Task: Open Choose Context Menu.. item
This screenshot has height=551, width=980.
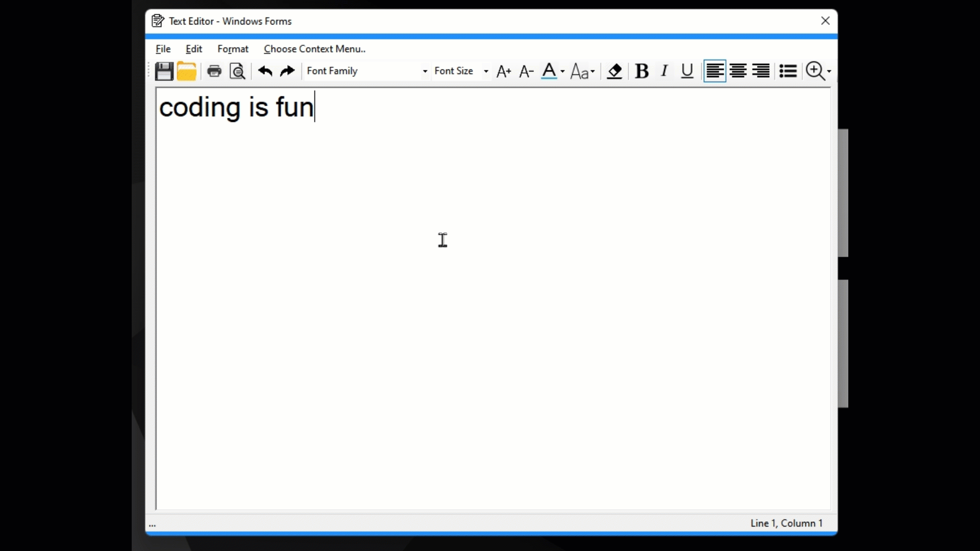Action: click(315, 49)
